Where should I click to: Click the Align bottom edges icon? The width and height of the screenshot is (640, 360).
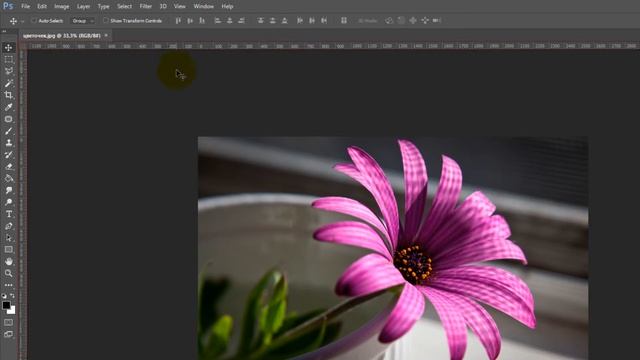(202, 20)
